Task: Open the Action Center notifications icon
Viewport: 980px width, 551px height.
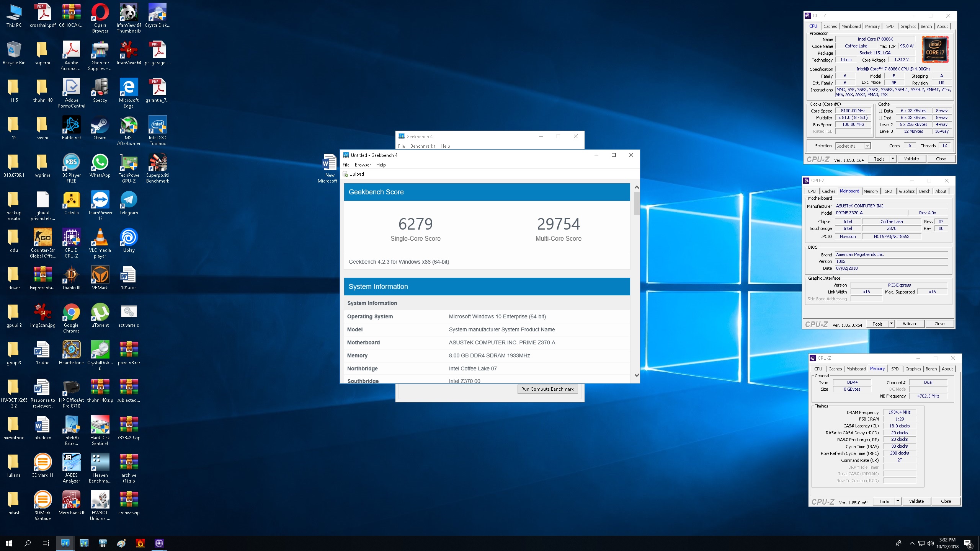Action: 969,543
